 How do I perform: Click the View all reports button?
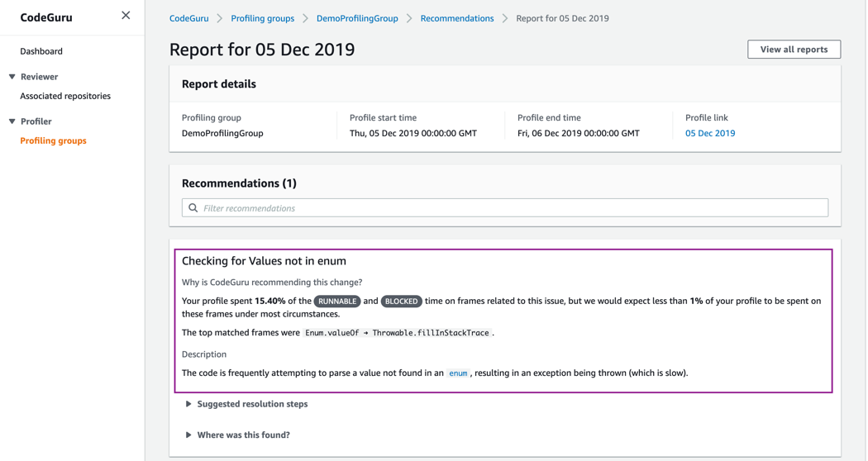click(794, 50)
